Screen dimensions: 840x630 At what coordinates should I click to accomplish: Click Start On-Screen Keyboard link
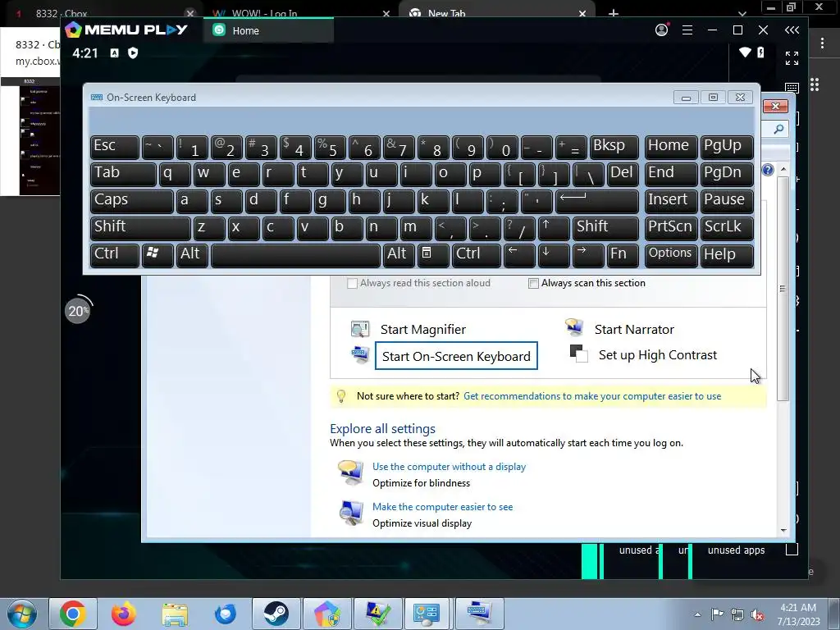coord(456,356)
